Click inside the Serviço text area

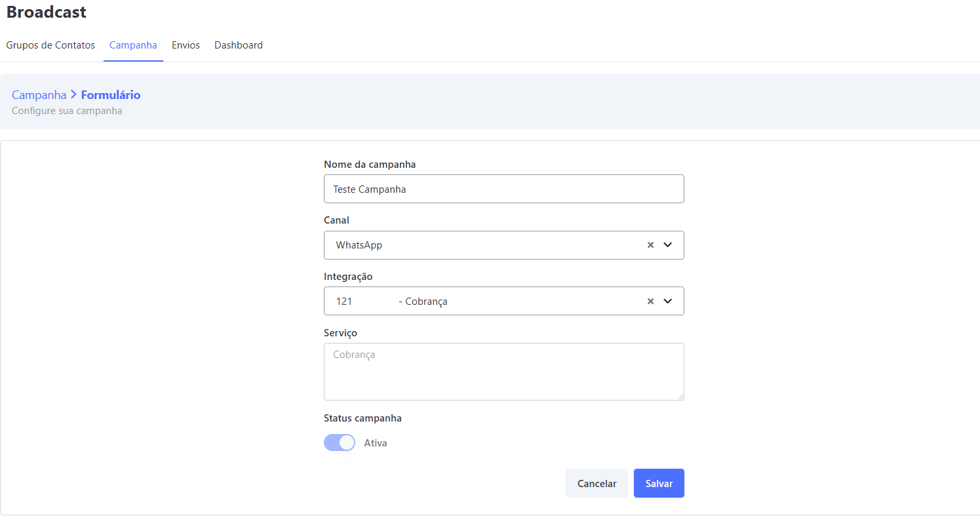(503, 372)
